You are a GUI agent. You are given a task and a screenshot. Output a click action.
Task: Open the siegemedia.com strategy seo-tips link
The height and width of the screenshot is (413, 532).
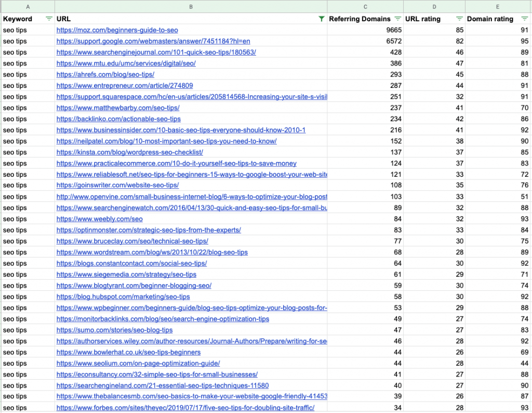[126, 275]
